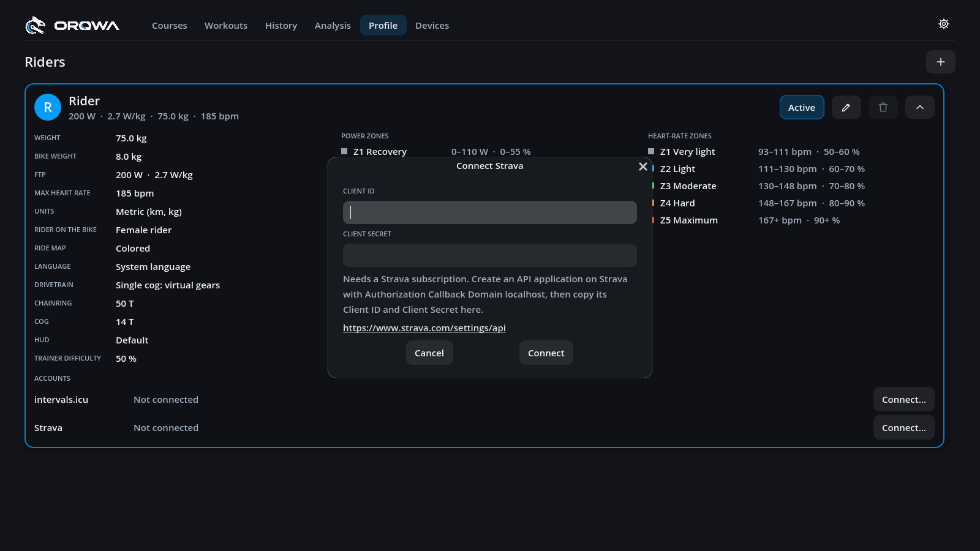The width and height of the screenshot is (980, 551).
Task: Open the Courses tab
Action: tap(170, 26)
